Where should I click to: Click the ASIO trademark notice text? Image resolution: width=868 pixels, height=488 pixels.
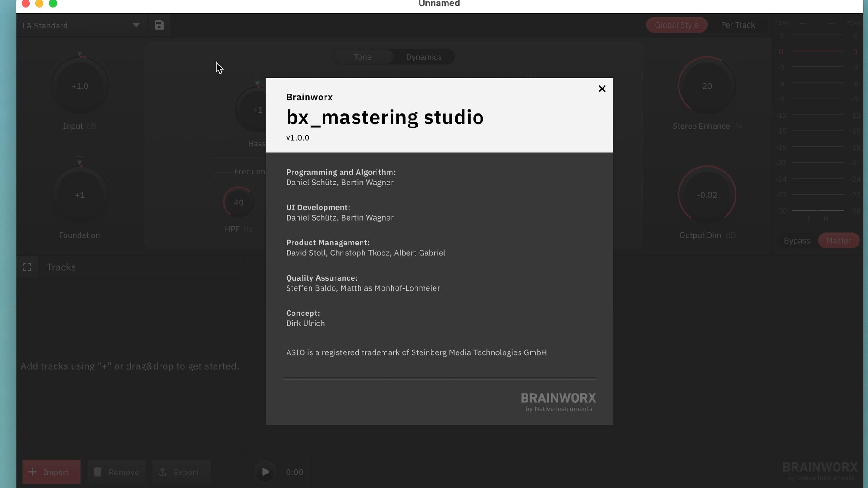(416, 352)
